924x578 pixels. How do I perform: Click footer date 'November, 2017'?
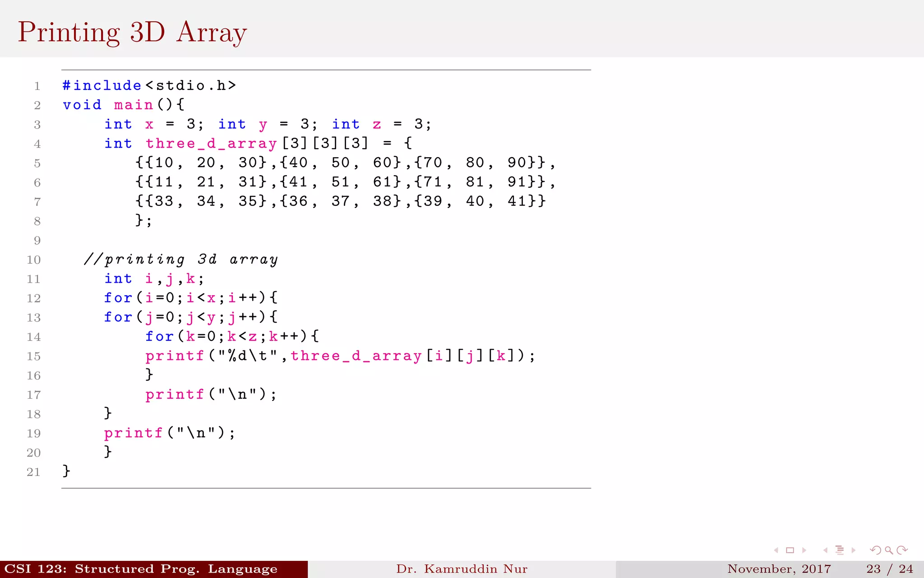[x=779, y=569]
